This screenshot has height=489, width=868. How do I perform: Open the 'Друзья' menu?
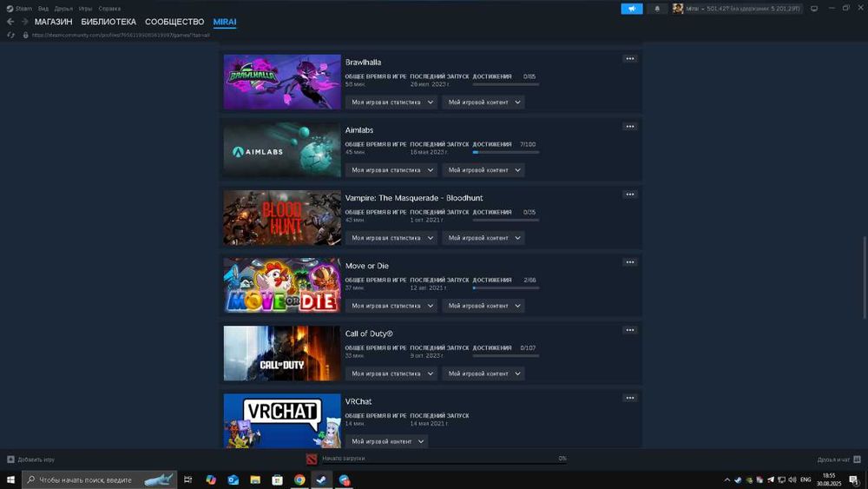[63, 9]
